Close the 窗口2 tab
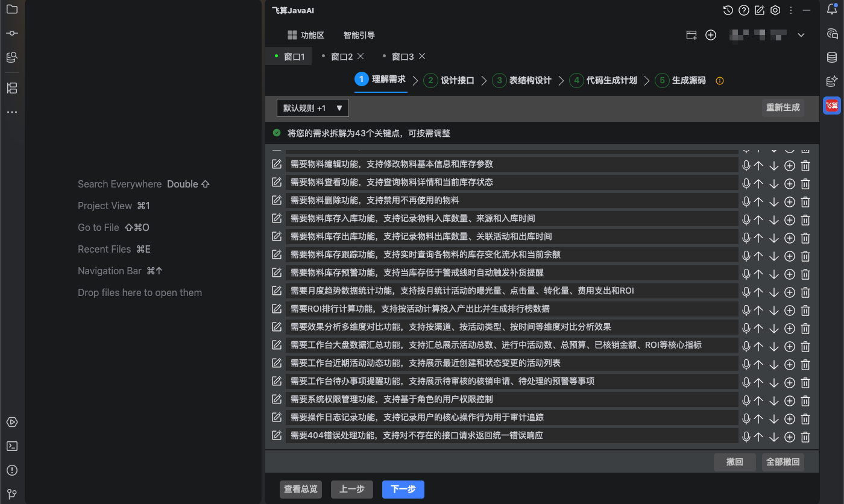Image resolution: width=844 pixels, height=504 pixels. (x=361, y=56)
